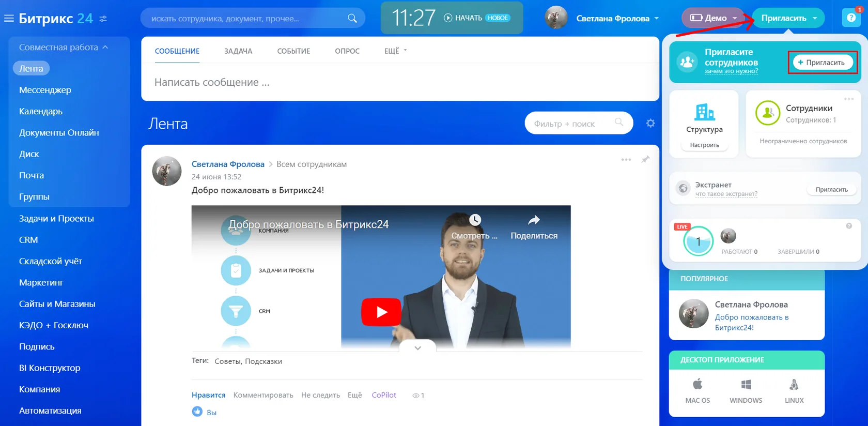Click the filter search magnifier icon

[x=619, y=123]
